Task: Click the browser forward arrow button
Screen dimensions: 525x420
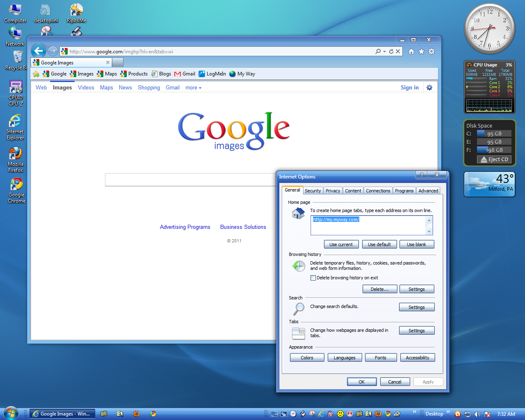Action: tap(53, 51)
